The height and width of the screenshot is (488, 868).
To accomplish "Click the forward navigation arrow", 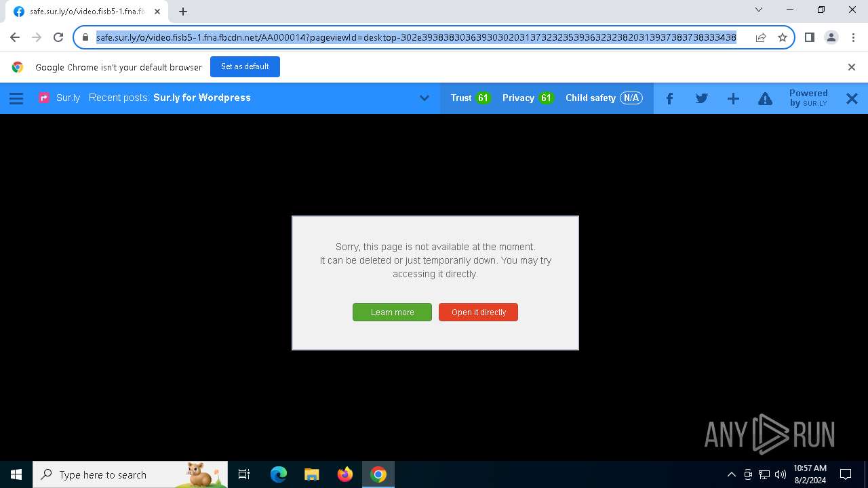I will point(37,37).
